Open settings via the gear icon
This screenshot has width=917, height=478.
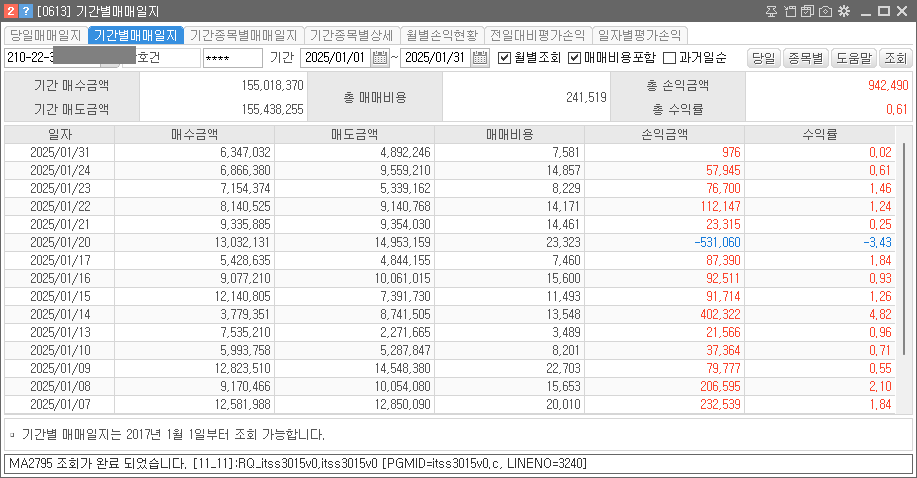[843, 11]
